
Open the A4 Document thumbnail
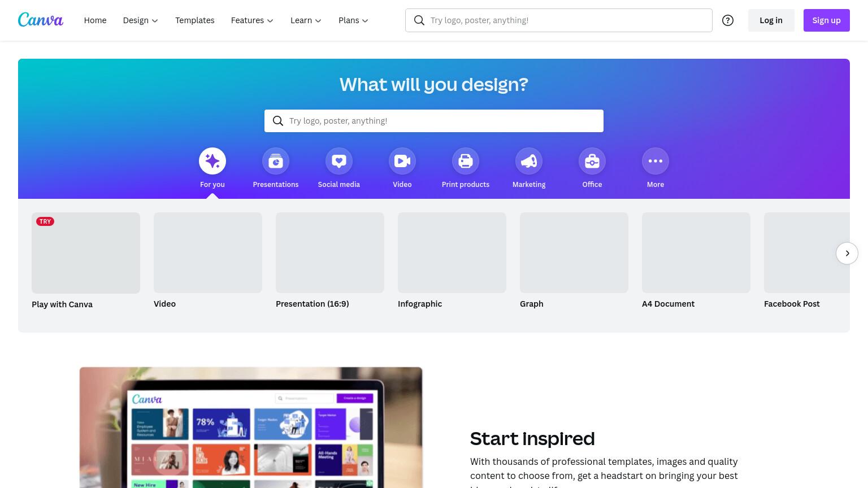coord(696,252)
